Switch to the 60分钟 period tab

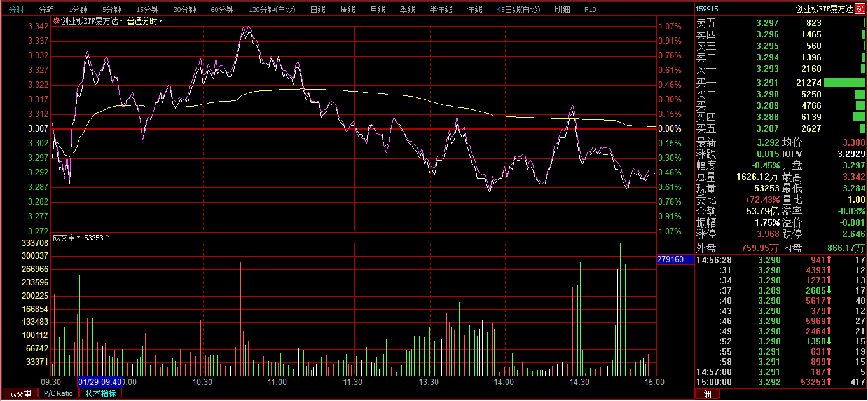(222, 10)
